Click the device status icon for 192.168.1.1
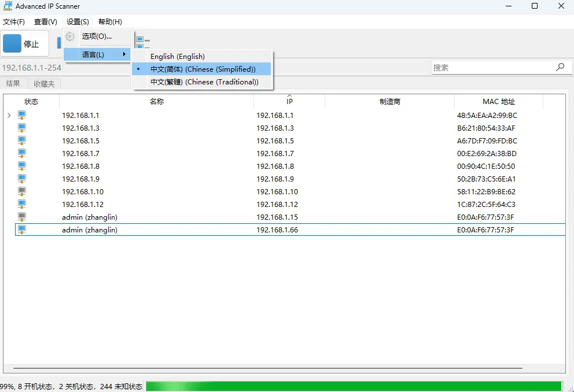This screenshot has width=574, height=392. coord(22,115)
